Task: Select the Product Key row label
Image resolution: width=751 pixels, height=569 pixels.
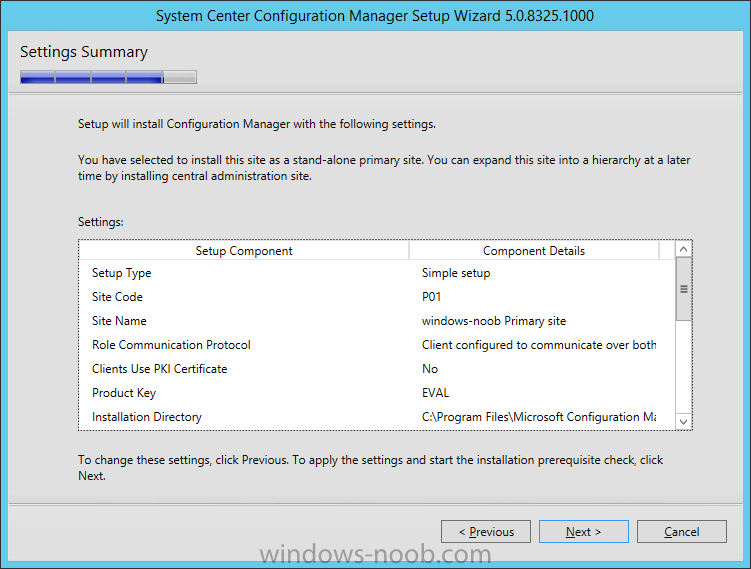Action: pyautogui.click(x=124, y=393)
